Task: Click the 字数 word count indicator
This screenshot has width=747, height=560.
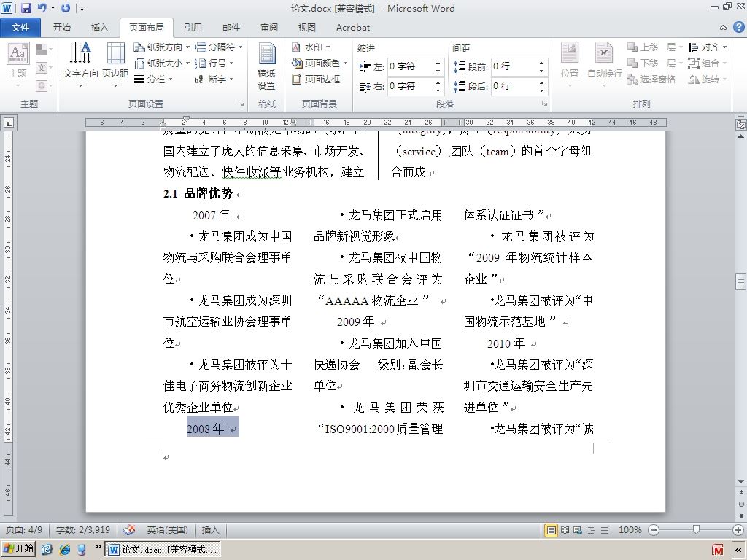Action: tap(83, 530)
